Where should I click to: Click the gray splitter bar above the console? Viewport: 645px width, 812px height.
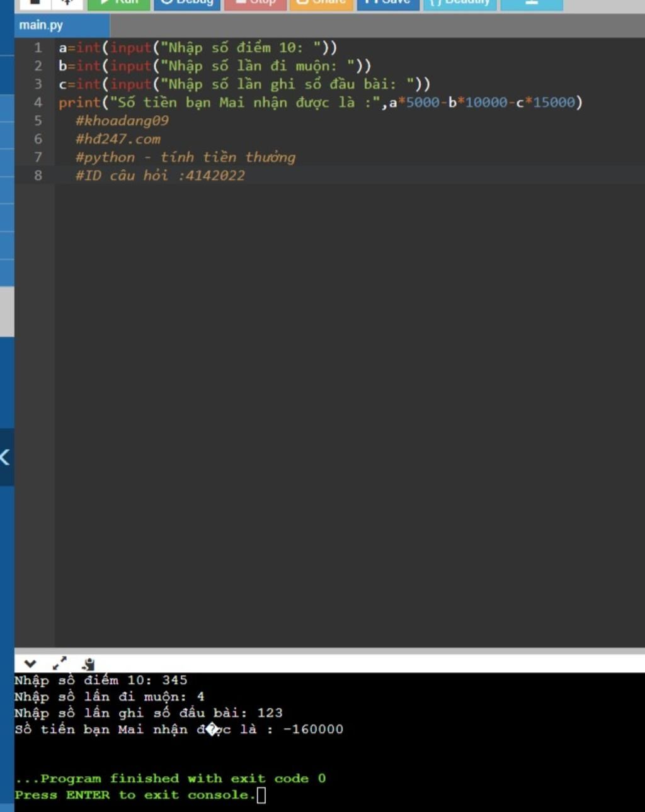329,651
